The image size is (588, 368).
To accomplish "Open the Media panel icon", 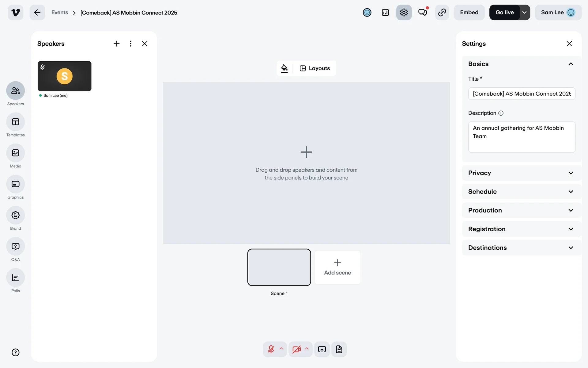I will (15, 153).
